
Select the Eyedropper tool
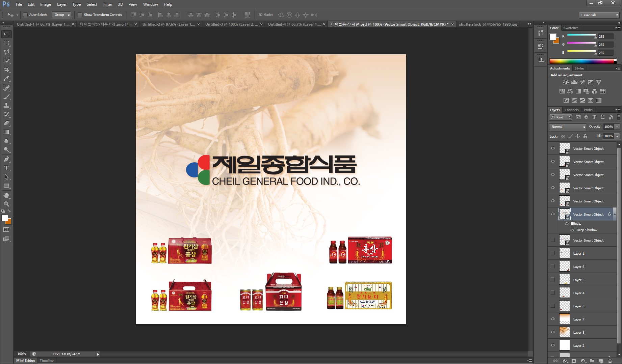click(6, 78)
